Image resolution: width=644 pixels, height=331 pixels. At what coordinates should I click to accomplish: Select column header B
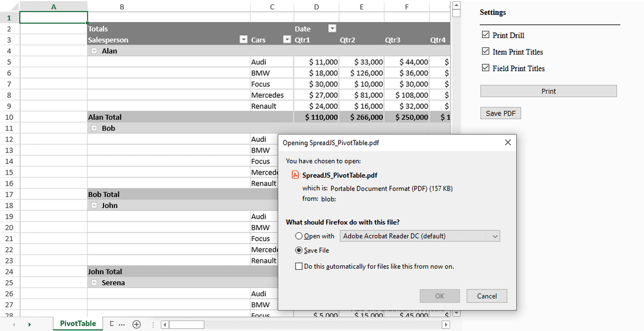122,6
